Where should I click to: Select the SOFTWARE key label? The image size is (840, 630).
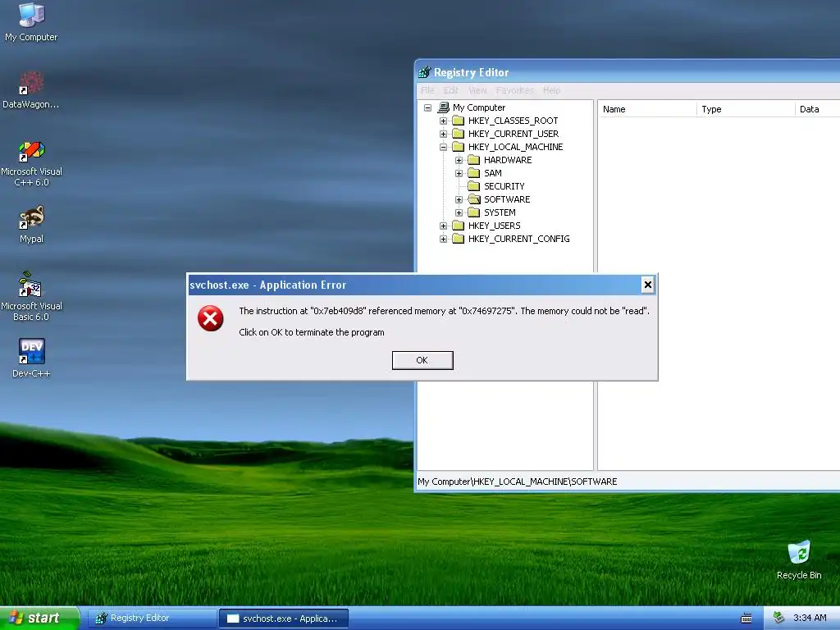click(507, 199)
